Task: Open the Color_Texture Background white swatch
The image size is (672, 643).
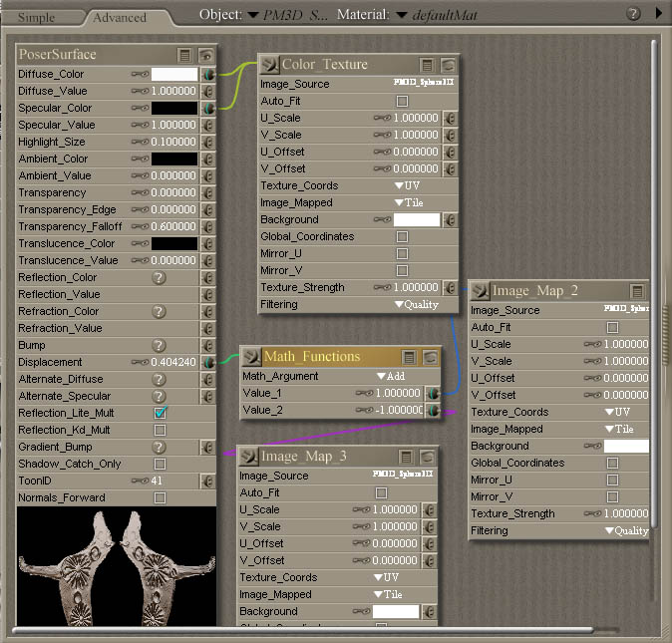Action: pyautogui.click(x=417, y=220)
